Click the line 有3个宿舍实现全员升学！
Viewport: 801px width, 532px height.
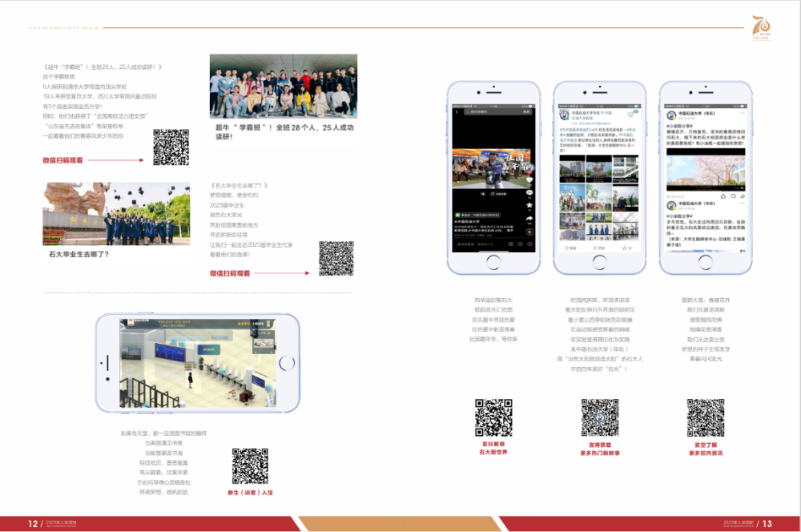tap(73, 107)
